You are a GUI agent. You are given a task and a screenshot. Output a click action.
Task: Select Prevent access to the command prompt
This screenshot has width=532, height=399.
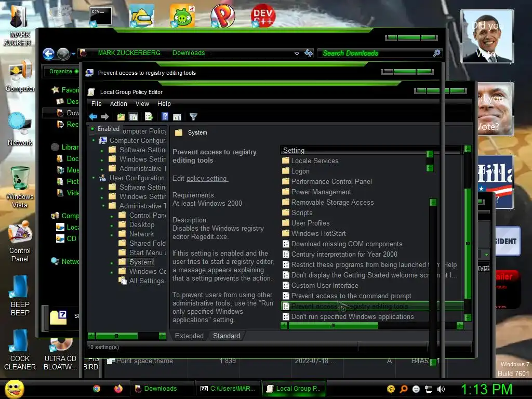(x=351, y=296)
